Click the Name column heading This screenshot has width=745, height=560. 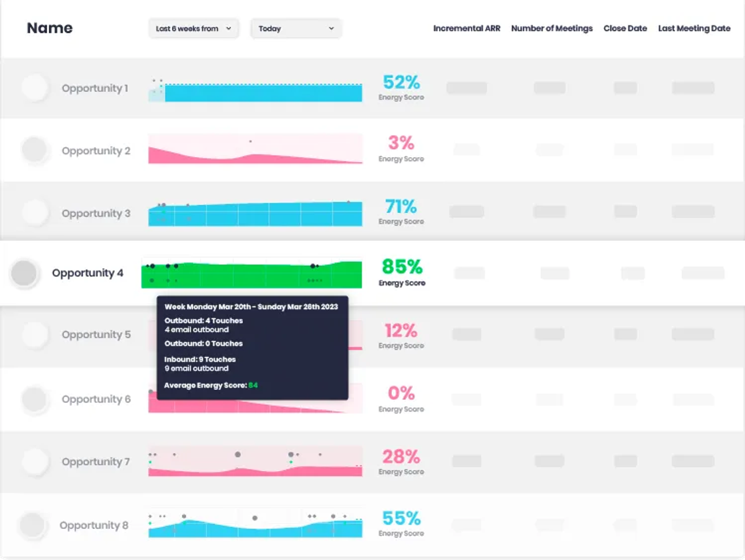pyautogui.click(x=50, y=28)
